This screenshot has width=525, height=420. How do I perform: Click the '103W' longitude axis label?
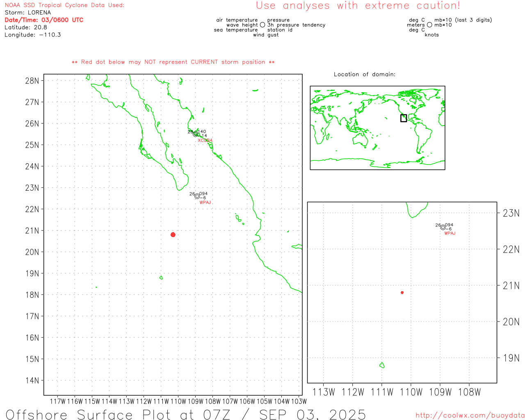299,402
